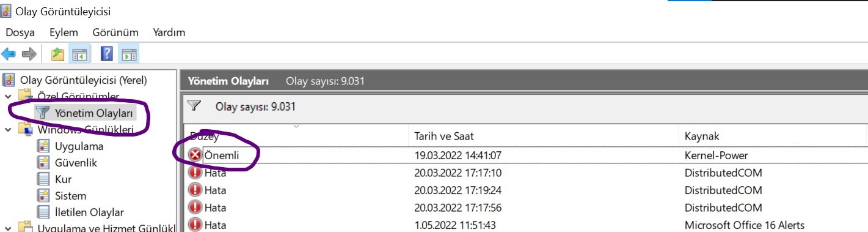Open the blue Help question mark icon
Image resolution: width=868 pixels, height=232 pixels.
(106, 54)
